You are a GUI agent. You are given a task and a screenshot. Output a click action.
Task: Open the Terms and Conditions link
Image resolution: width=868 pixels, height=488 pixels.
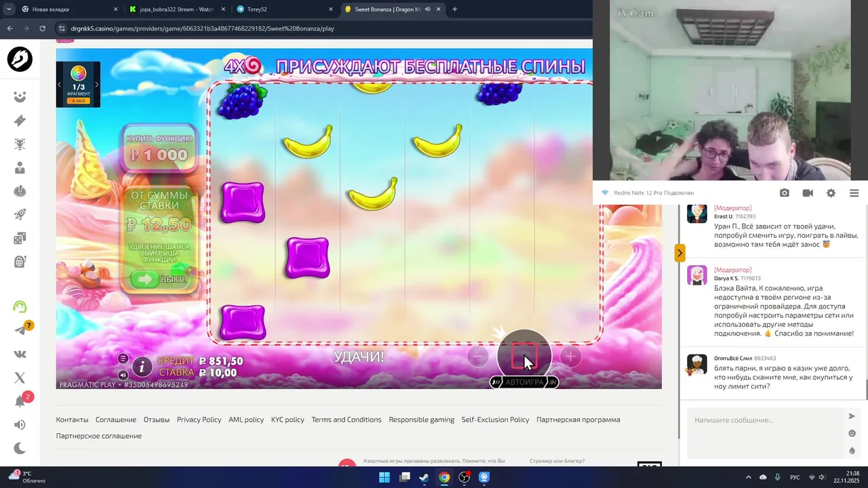[347, 420]
